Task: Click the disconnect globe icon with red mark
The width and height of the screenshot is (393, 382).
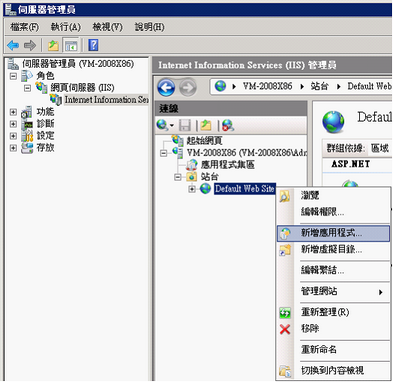Action: click(228, 125)
